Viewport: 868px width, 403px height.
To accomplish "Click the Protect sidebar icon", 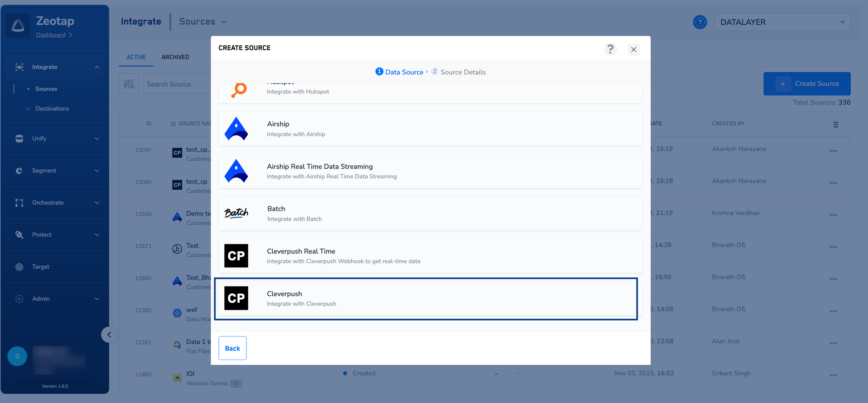I will click(x=20, y=235).
